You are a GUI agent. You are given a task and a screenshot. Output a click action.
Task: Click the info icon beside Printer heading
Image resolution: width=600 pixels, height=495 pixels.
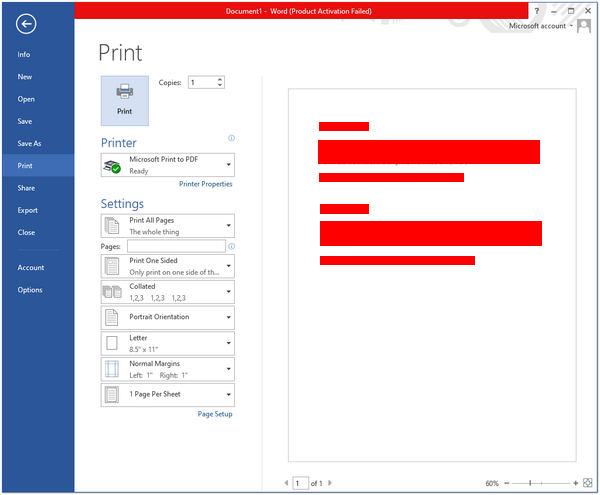pos(231,139)
